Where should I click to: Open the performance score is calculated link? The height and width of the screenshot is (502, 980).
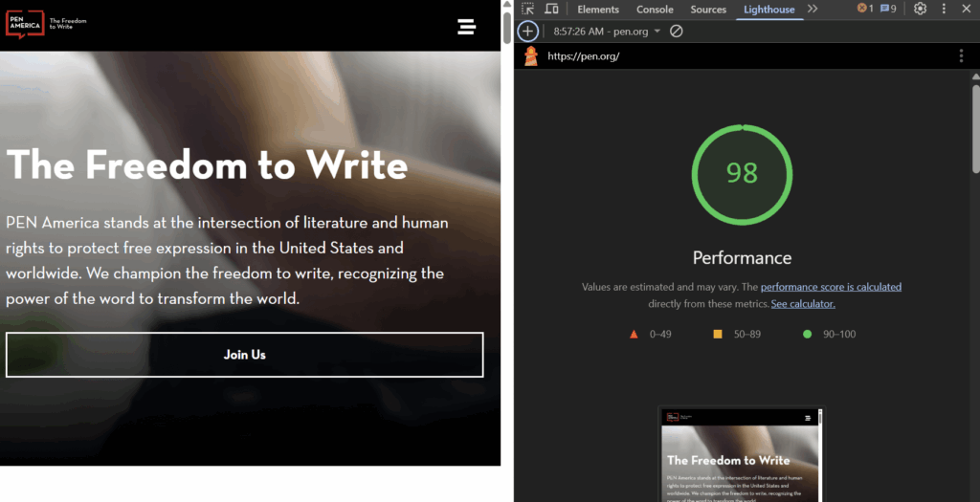click(831, 287)
